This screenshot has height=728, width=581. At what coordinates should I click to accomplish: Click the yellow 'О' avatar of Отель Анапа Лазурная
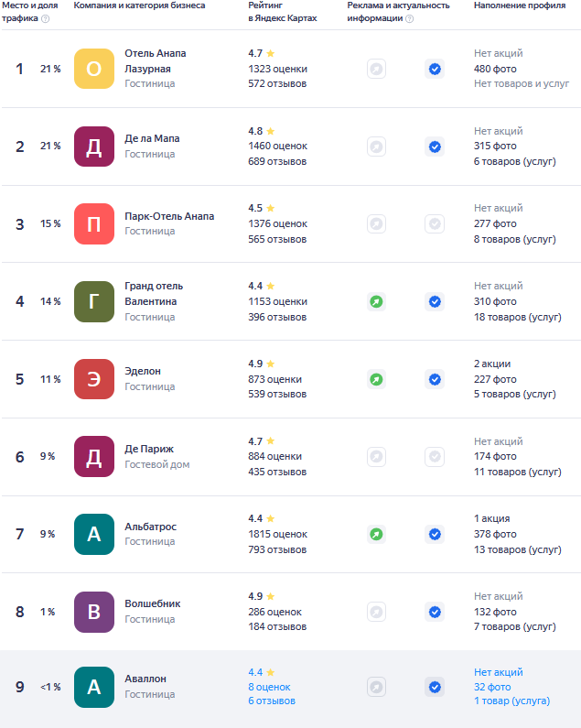click(94, 69)
